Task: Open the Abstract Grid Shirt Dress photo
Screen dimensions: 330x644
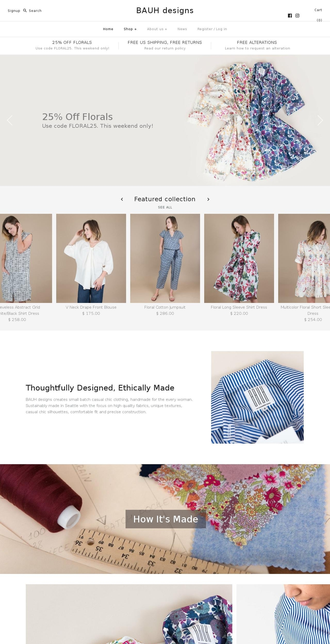Action: (x=26, y=258)
